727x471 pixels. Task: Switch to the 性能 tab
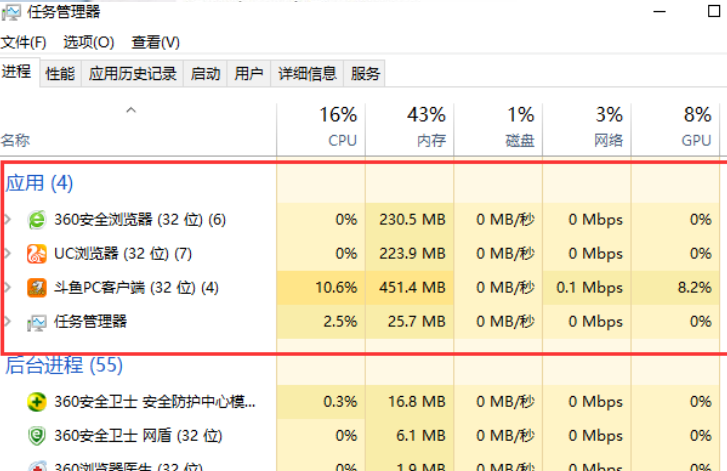[x=60, y=73]
